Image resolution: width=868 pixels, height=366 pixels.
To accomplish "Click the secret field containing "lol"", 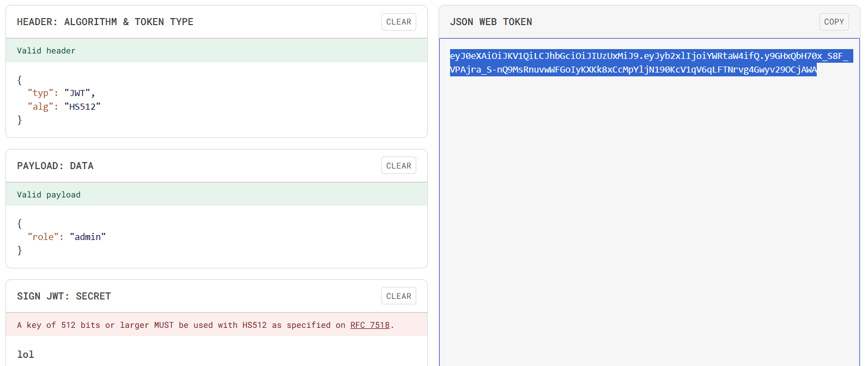I will [26, 355].
